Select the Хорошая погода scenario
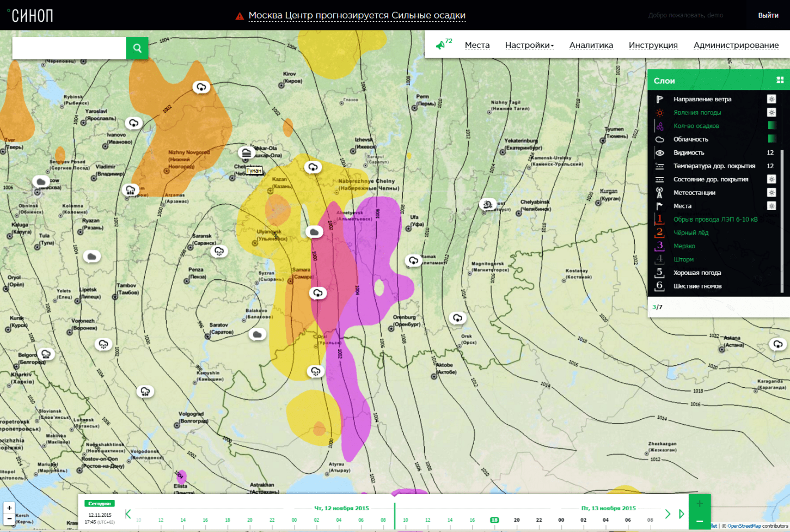 point(697,273)
